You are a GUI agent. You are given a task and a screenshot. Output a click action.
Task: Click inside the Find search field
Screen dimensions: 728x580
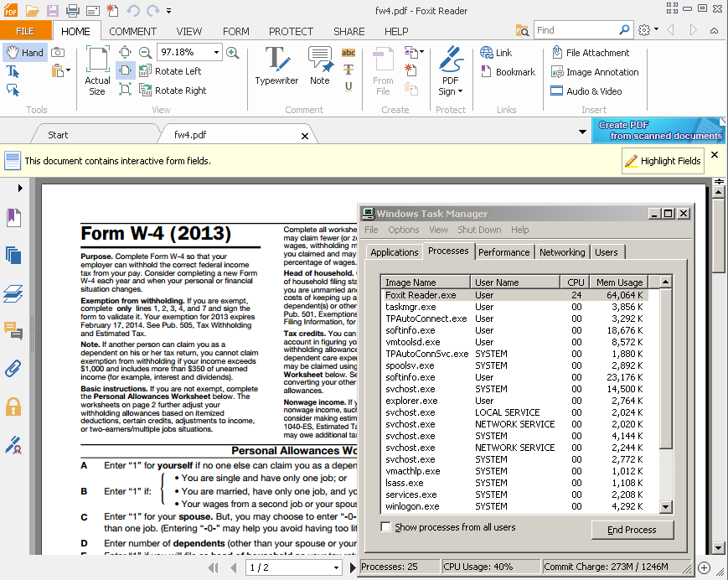tap(576, 30)
